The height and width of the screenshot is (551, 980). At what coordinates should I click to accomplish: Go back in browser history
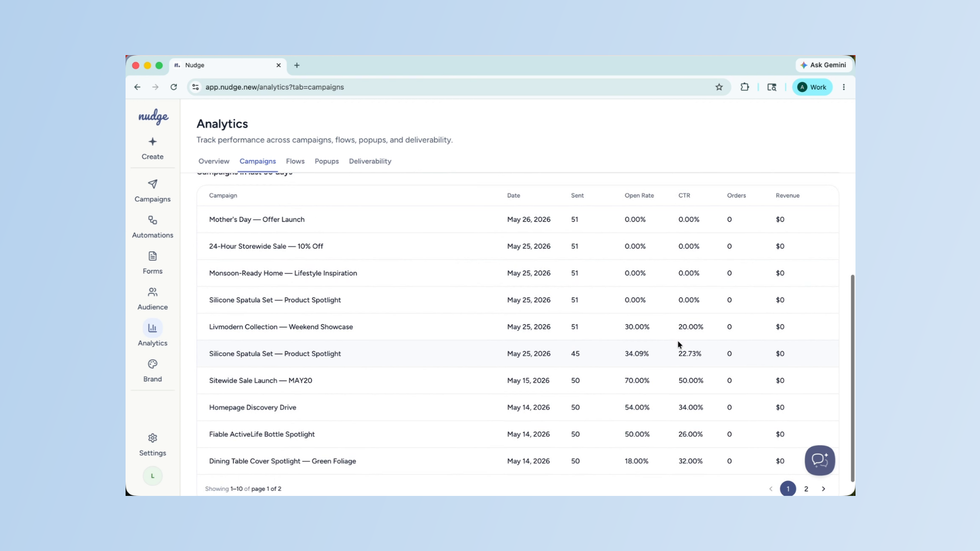[137, 87]
